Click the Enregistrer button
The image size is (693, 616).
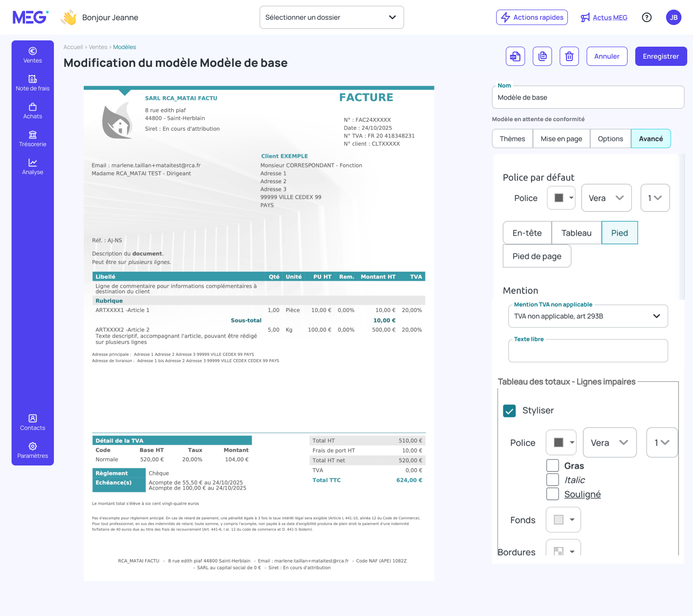(x=661, y=56)
